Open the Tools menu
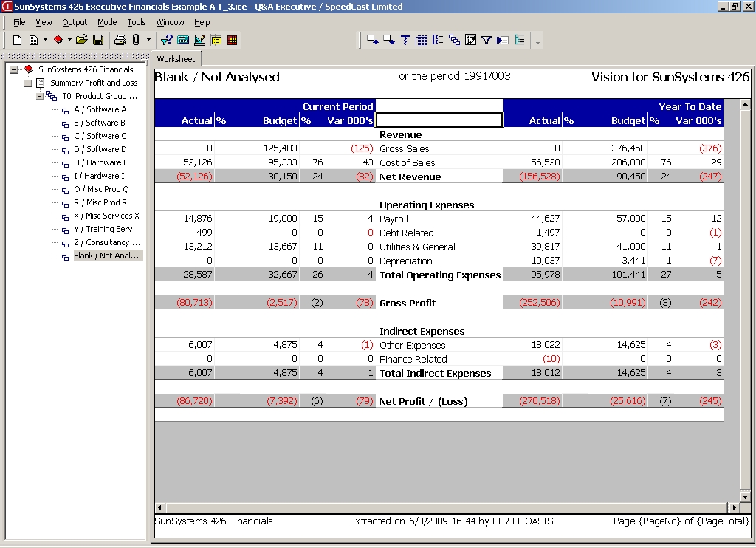 pos(137,22)
